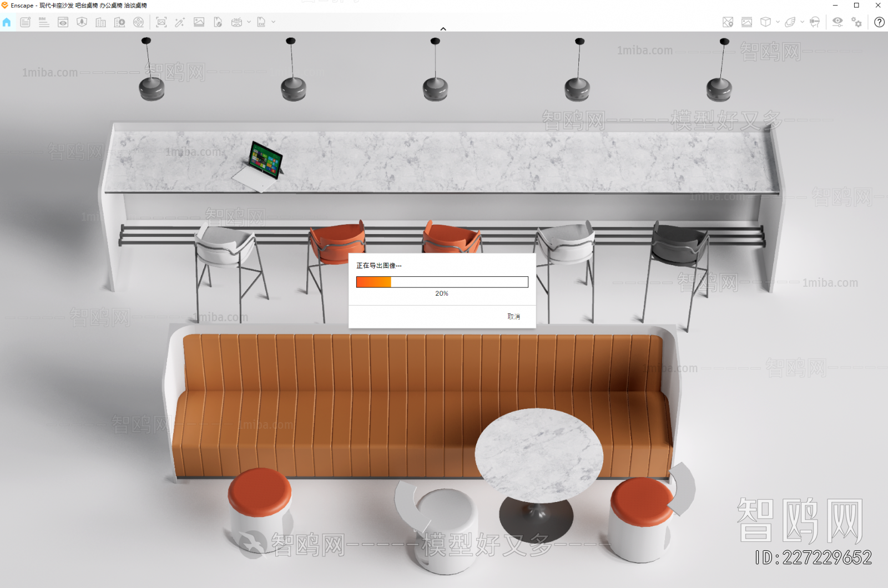Click the screenshot capture icon
The width and height of the screenshot is (888, 588).
162,22
